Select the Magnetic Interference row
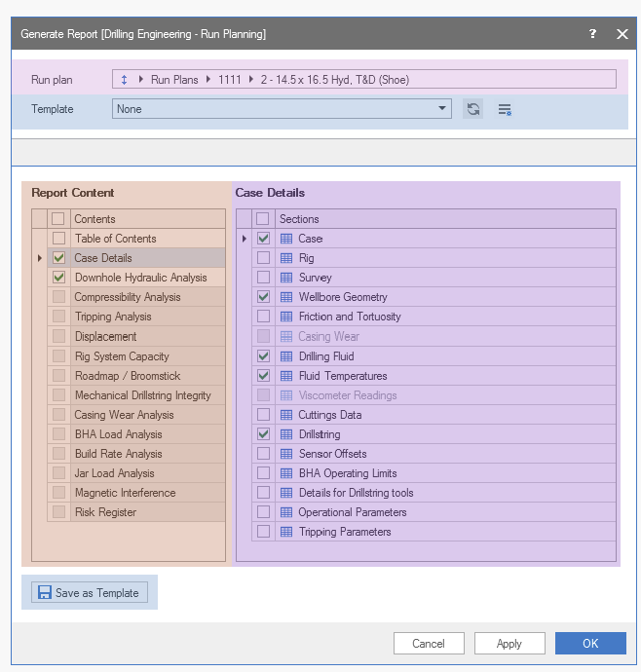 point(136,493)
